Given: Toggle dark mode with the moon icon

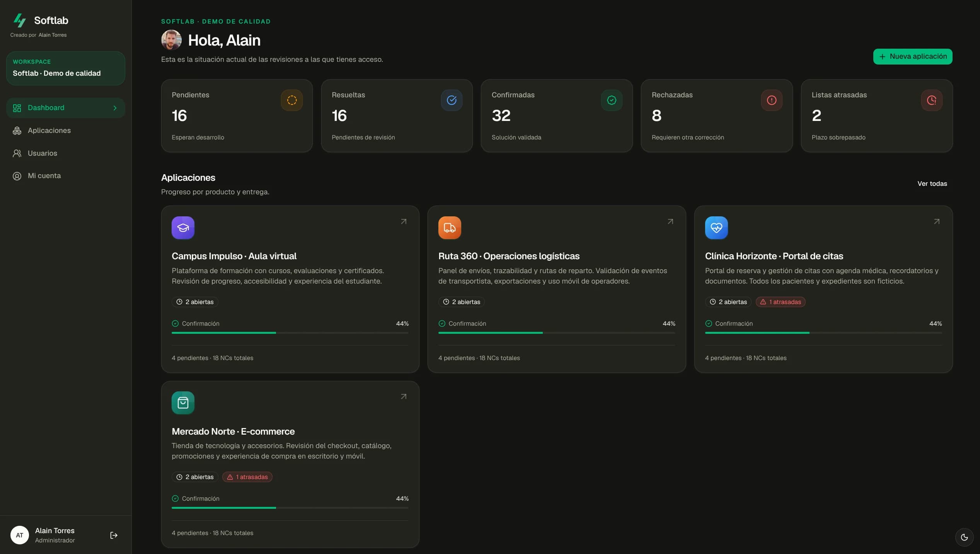Looking at the screenshot, I should [x=964, y=537].
